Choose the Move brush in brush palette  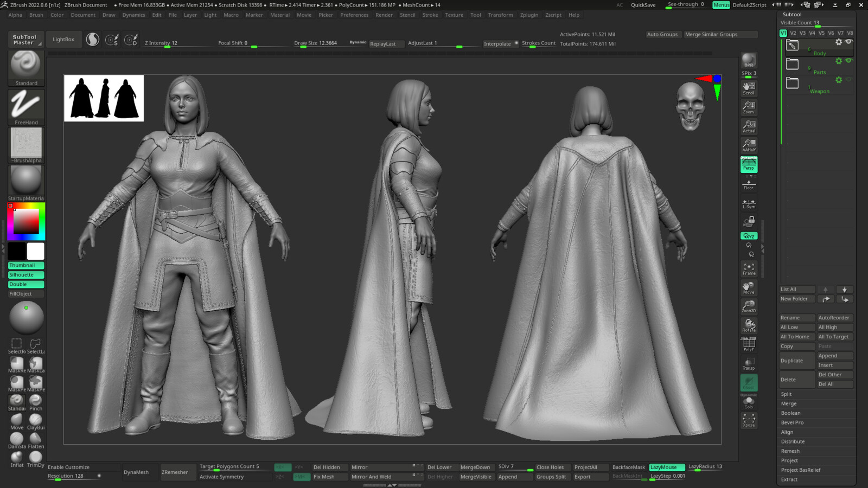pyautogui.click(x=17, y=422)
